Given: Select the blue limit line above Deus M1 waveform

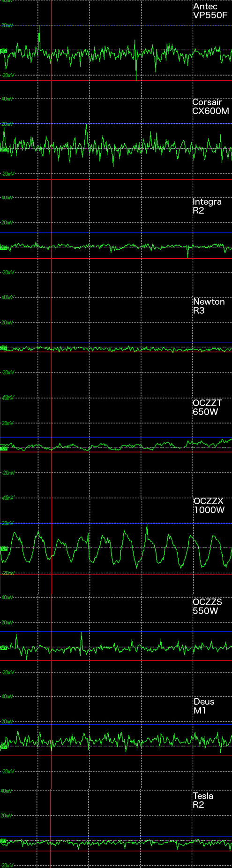Looking at the screenshot, I should click(116, 724).
